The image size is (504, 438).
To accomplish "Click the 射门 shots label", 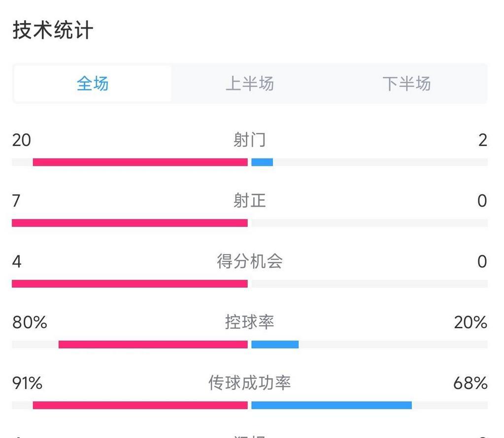I will tap(250, 140).
